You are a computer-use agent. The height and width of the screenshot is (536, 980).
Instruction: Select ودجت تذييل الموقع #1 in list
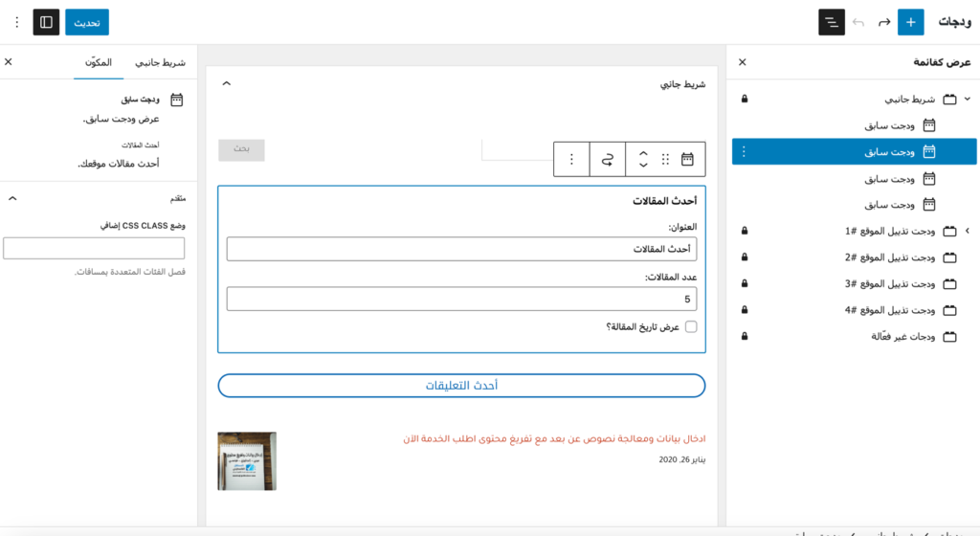[854, 231]
